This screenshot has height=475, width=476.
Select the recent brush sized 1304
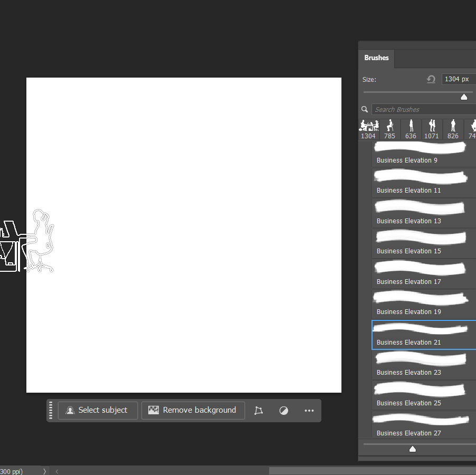(368, 129)
